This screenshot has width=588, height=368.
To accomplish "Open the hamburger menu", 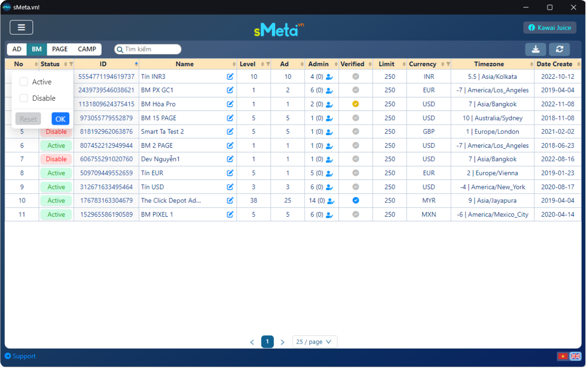I will pos(21,28).
